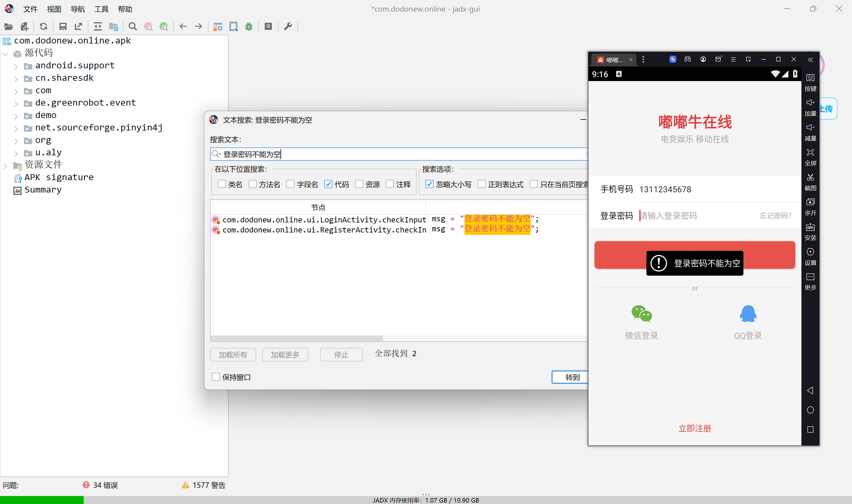The height and width of the screenshot is (504, 852).
Task: Expand the 资源文件 resources tree node
Action: click(x=5, y=166)
